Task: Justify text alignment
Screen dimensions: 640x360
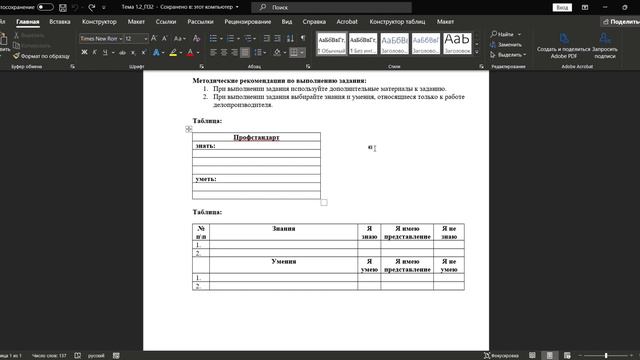Action: [245, 52]
